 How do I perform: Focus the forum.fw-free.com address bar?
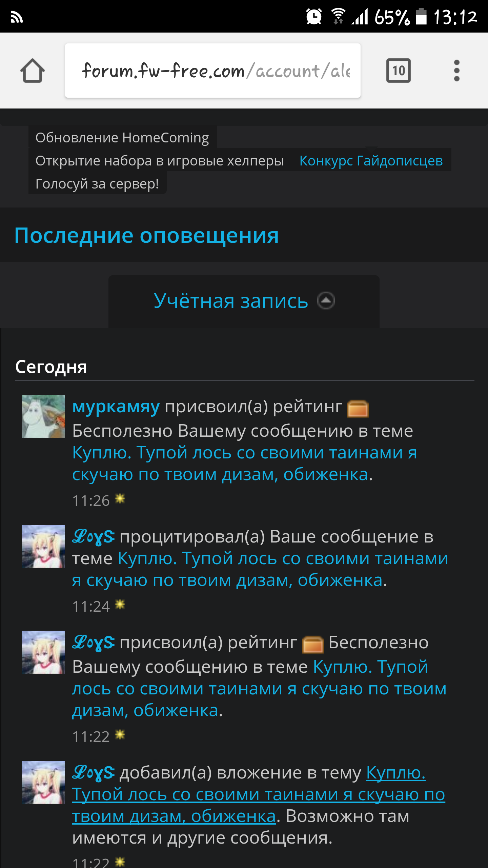click(x=213, y=71)
